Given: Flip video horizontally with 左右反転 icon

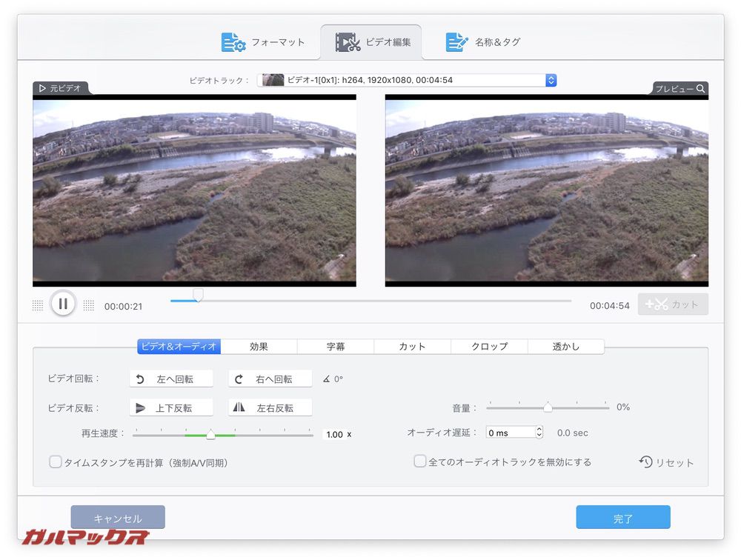Looking at the screenshot, I should pyautogui.click(x=239, y=408).
